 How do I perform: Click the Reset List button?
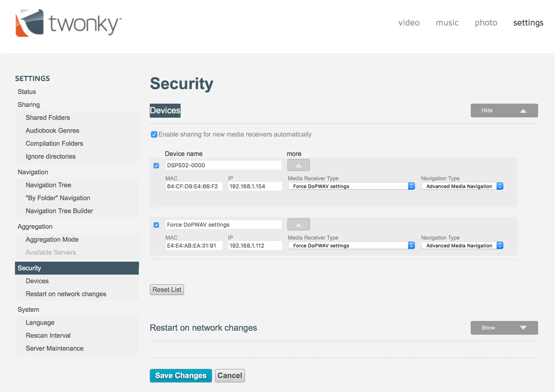pyautogui.click(x=167, y=290)
